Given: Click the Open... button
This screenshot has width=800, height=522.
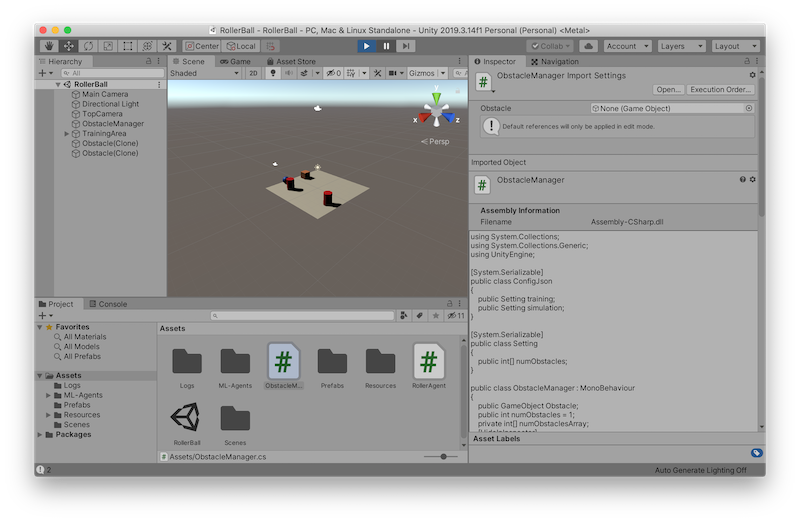Looking at the screenshot, I should [x=668, y=89].
